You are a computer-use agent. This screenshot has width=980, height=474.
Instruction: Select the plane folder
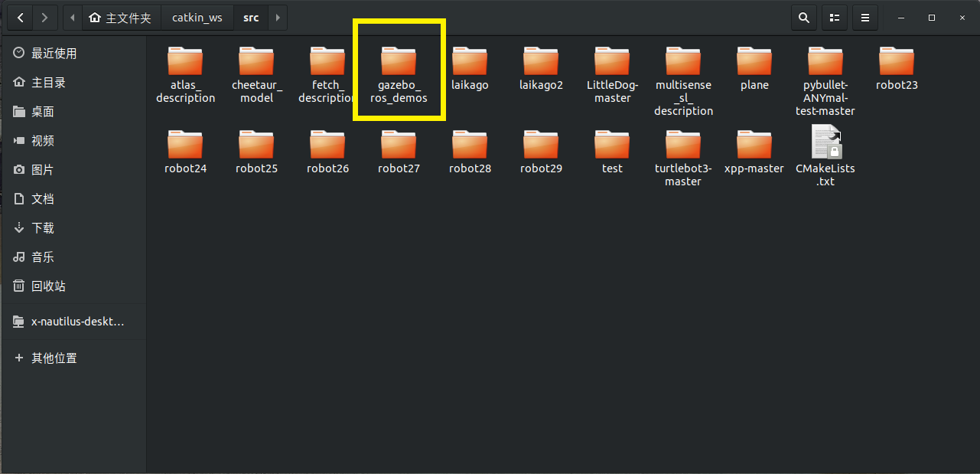pyautogui.click(x=754, y=68)
